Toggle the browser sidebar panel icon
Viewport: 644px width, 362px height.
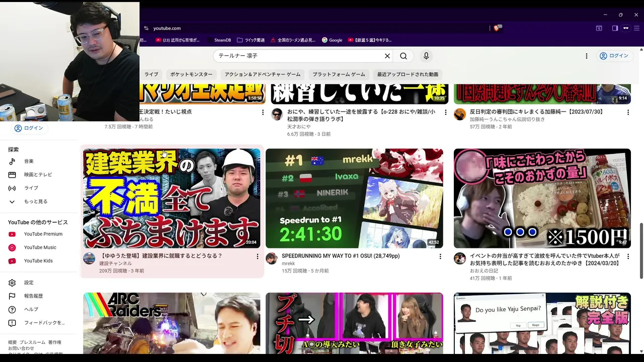(x=615, y=28)
